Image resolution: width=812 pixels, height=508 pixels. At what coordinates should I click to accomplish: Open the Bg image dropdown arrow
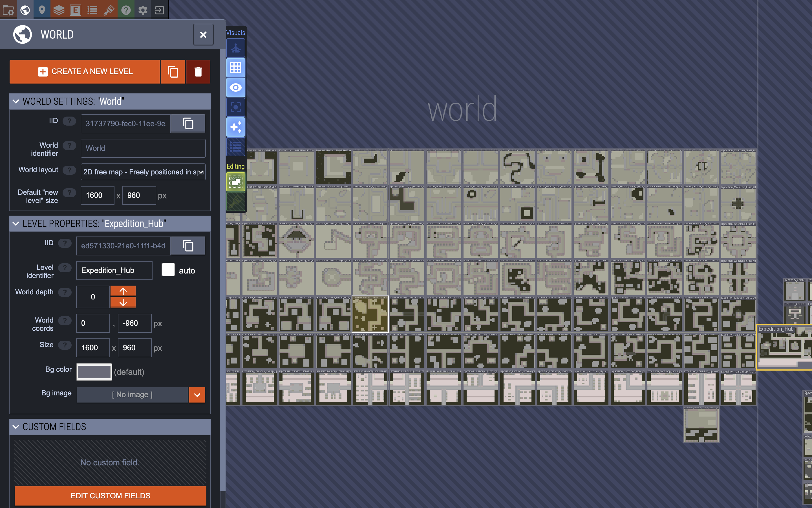tap(197, 395)
